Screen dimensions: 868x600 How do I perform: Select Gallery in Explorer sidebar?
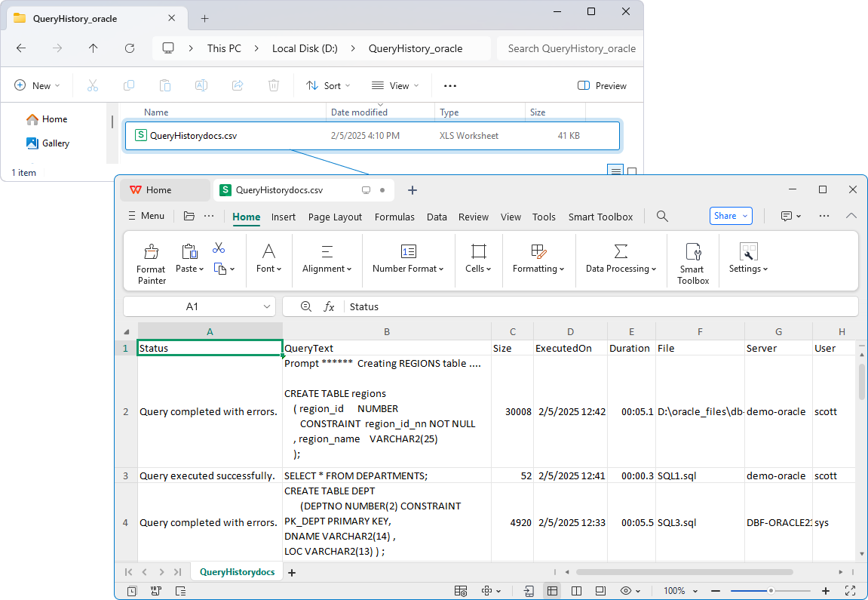pos(48,143)
